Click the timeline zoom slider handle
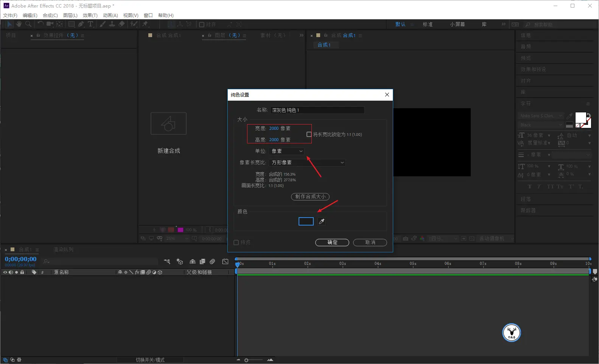The image size is (599, 364). coord(246,360)
